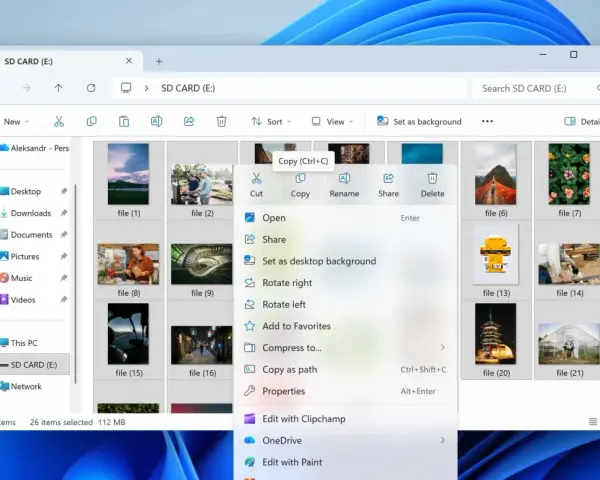Click the Rename icon in the context menu
Viewport: 600px width, 480px height.
point(344,178)
